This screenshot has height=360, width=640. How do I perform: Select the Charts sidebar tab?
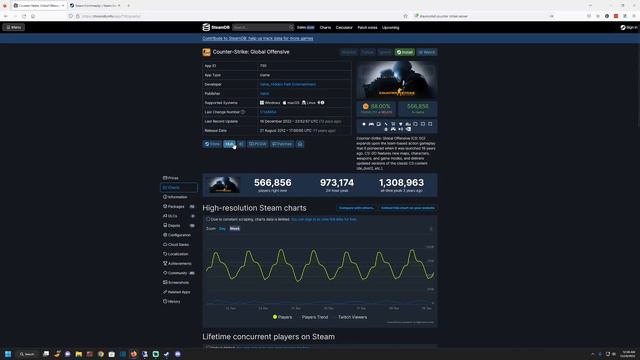tap(179, 187)
